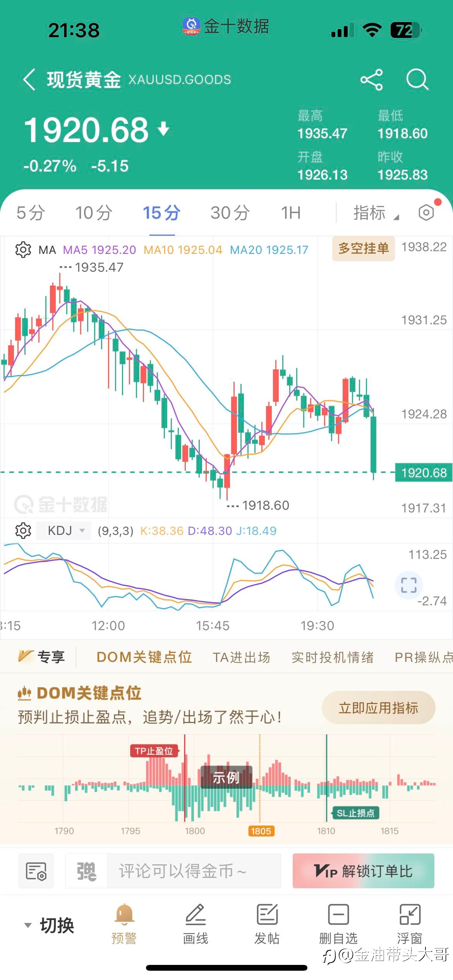This screenshot has height=980, width=453.
Task: Open search with the magnifier icon
Action: [417, 80]
